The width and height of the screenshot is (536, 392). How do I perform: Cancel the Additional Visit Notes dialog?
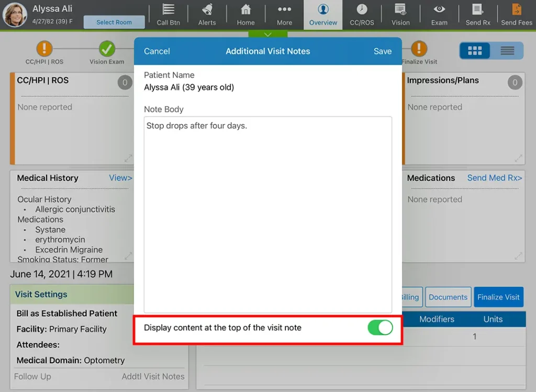pos(157,51)
